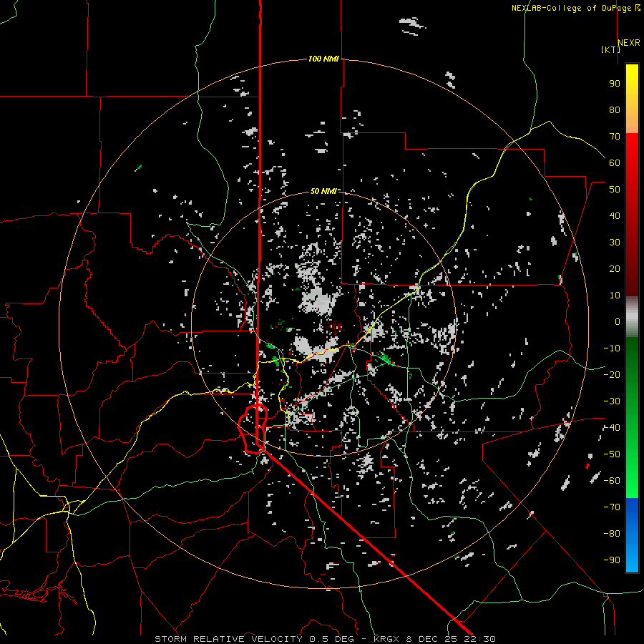
Task: Click the -40 value on velocity scale
Action: coord(612,428)
